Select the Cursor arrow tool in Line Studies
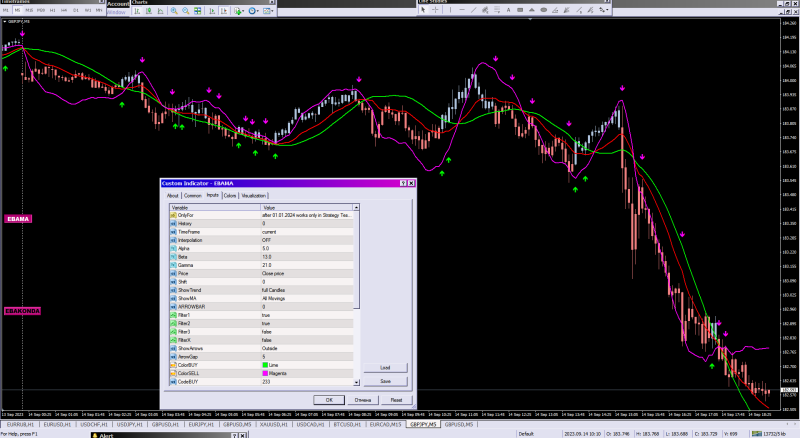Viewport: 800px width, 438px height. (x=423, y=11)
